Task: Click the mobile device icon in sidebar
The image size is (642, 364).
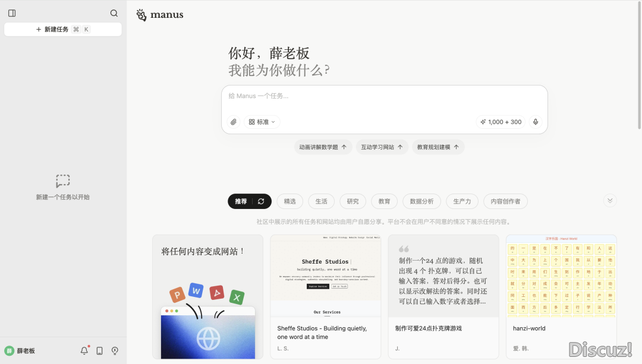Action: pos(99,351)
